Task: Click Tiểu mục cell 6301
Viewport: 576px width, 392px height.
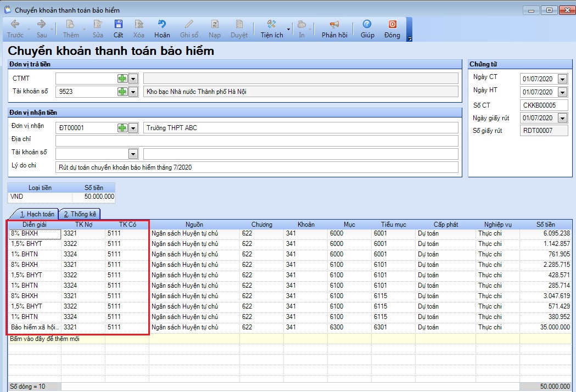Action: [x=394, y=327]
